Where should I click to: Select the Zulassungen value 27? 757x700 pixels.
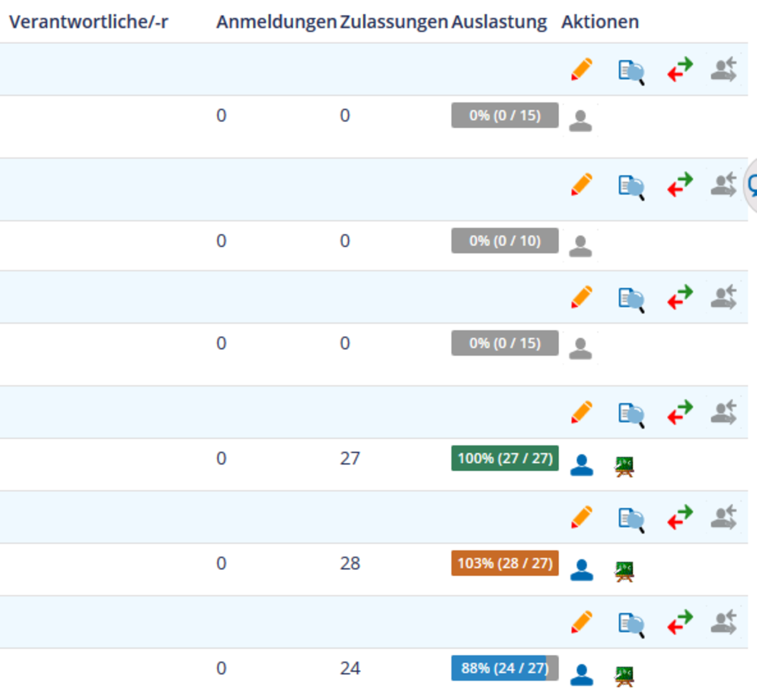pyautogui.click(x=350, y=458)
